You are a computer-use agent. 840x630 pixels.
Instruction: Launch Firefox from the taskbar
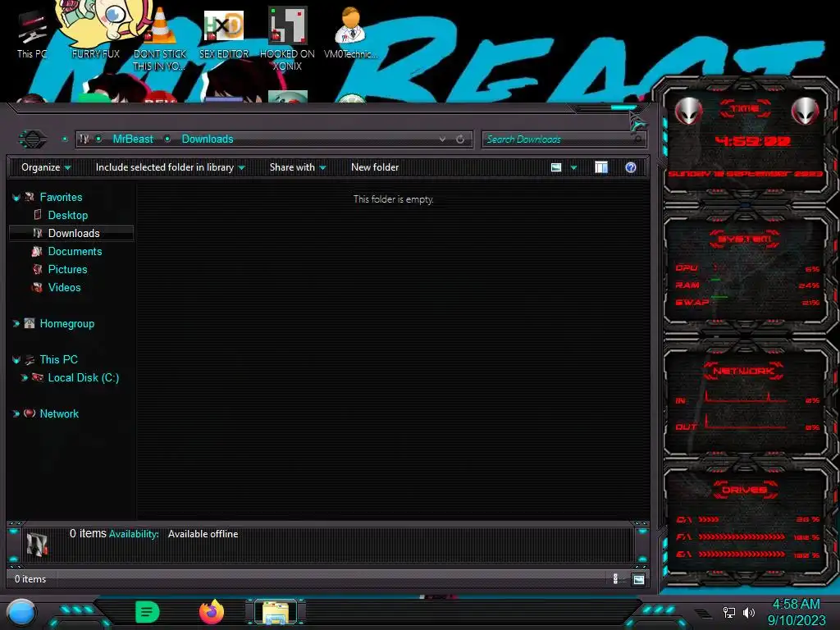click(x=212, y=612)
